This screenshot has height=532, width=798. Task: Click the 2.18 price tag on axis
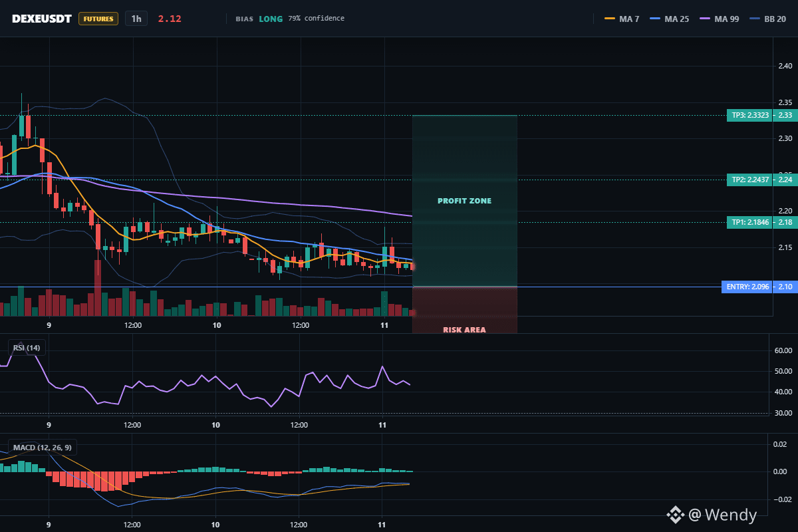[785, 222]
